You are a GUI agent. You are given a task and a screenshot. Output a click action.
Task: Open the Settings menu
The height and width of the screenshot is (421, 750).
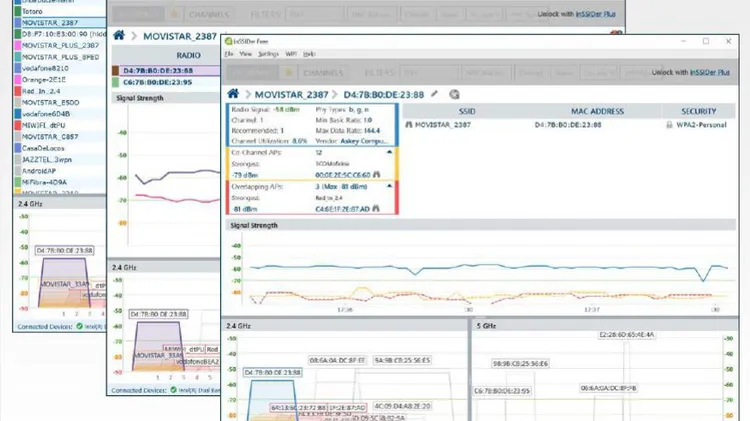268,54
